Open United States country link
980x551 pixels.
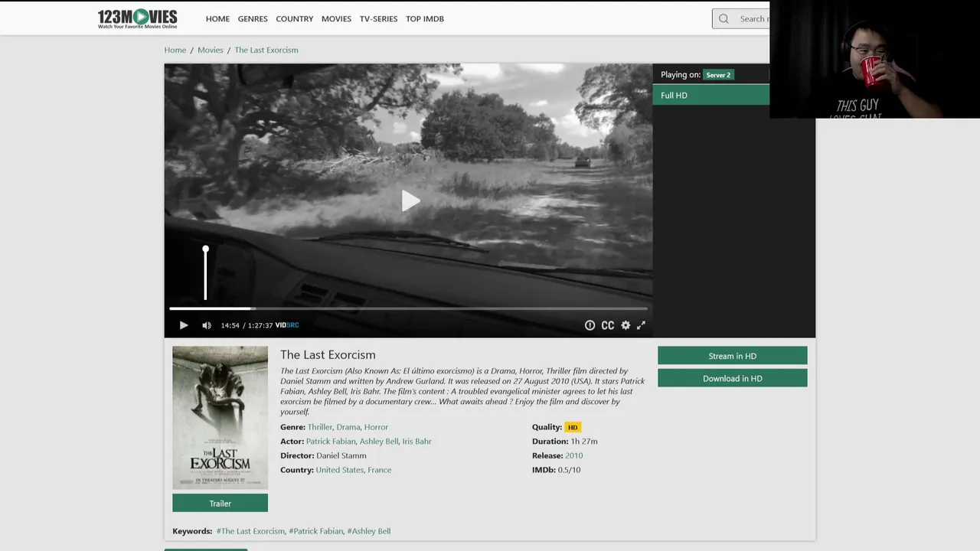(340, 470)
